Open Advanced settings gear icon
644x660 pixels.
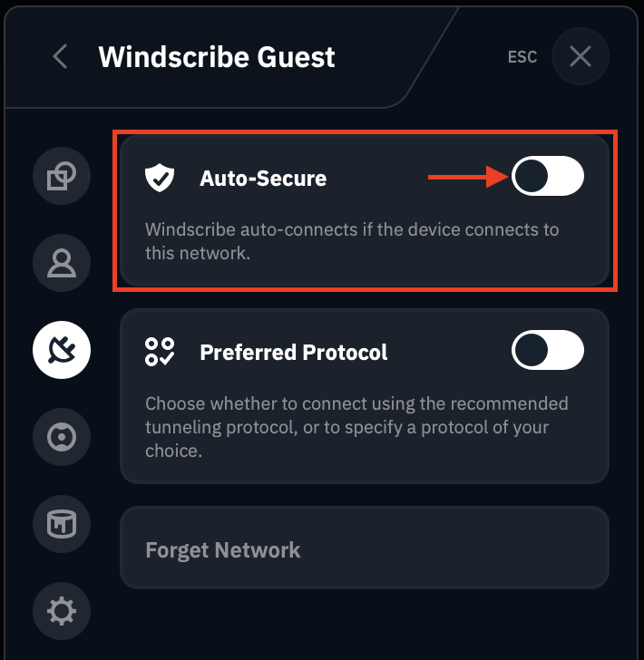coord(62,611)
